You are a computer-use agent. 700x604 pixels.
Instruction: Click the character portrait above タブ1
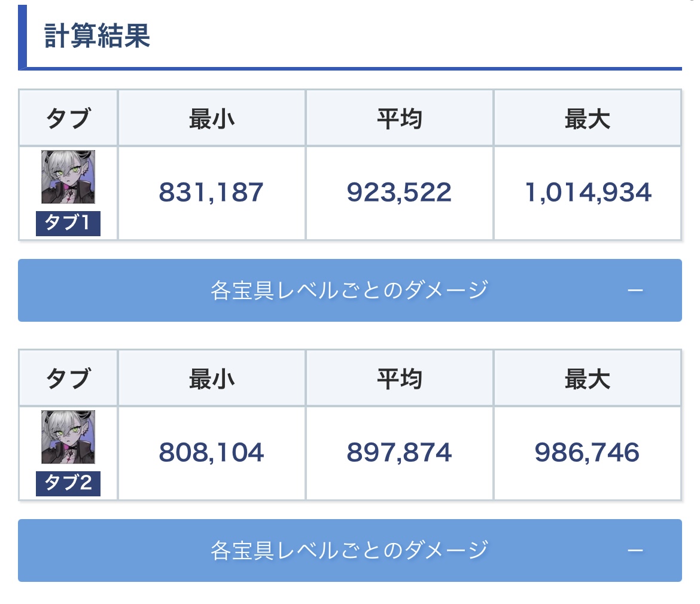click(68, 177)
